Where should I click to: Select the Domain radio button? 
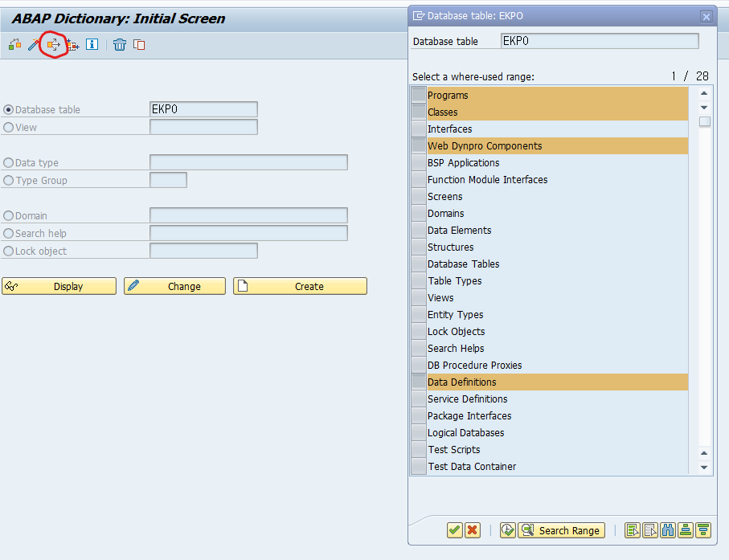(x=8, y=215)
